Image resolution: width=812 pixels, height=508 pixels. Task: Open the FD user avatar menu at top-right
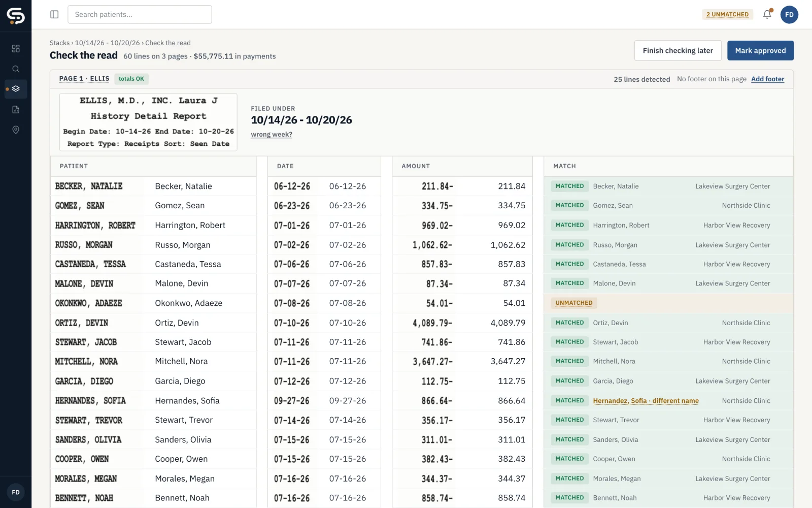[789, 14]
